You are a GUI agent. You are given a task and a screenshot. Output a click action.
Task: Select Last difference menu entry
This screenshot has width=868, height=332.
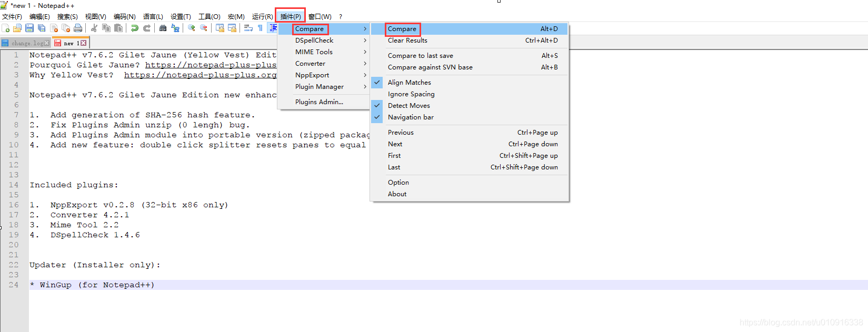coord(469,167)
